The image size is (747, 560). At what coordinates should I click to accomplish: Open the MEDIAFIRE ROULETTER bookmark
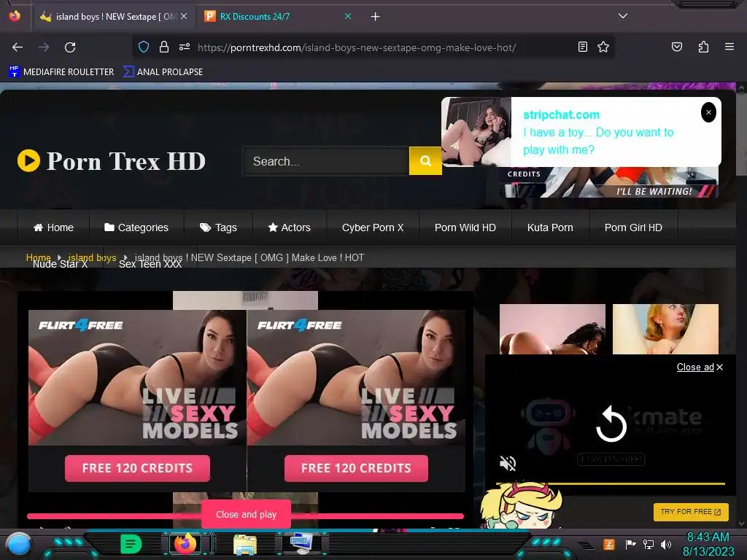61,72
